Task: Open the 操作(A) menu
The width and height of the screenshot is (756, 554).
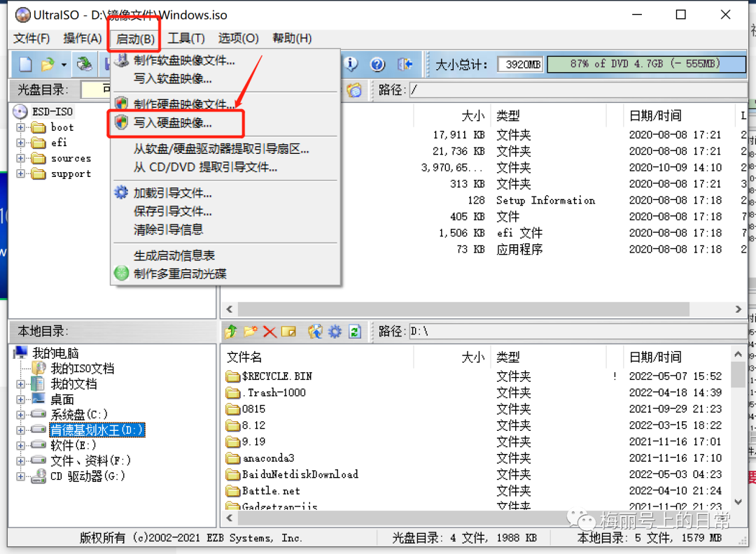Action: [83, 38]
